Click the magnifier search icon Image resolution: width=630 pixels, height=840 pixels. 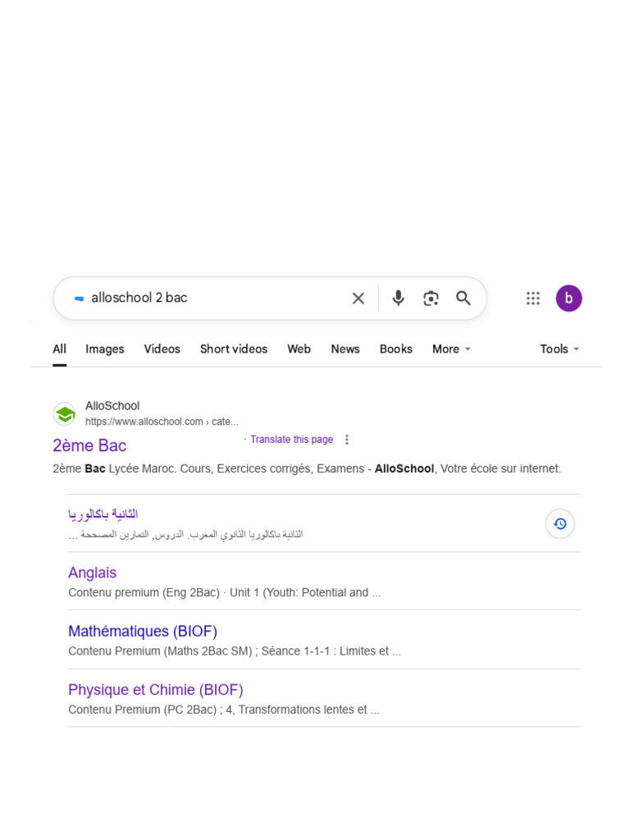(463, 299)
